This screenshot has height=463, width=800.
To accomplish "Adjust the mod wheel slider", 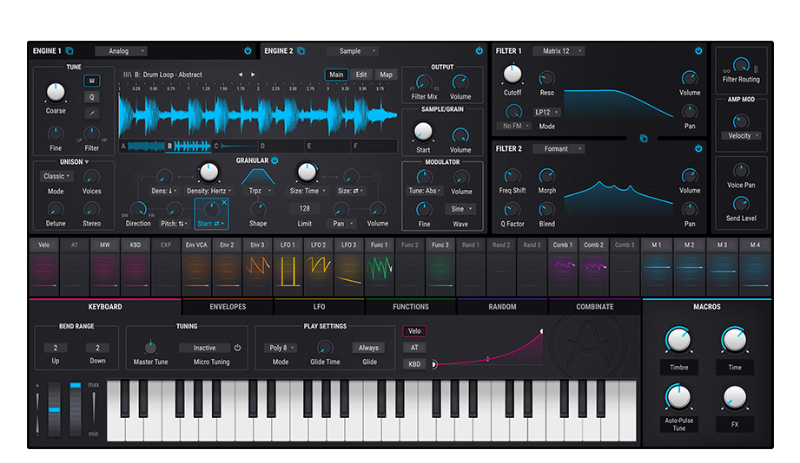I will [75, 409].
